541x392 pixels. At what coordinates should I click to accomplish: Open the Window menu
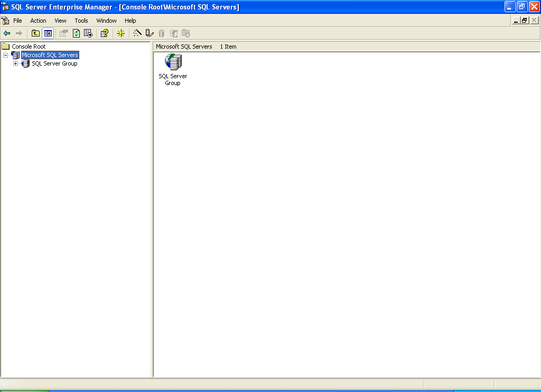pos(107,21)
